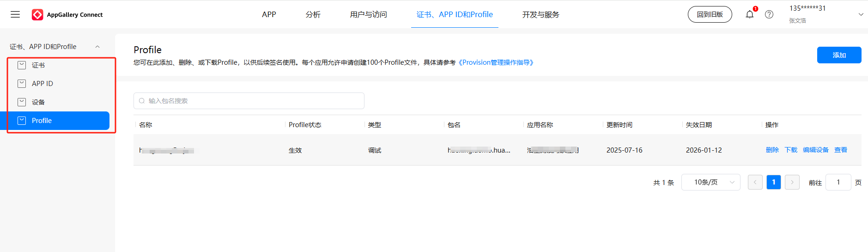868x252 pixels.
Task: Switch to the 分析 tab
Action: tap(313, 14)
